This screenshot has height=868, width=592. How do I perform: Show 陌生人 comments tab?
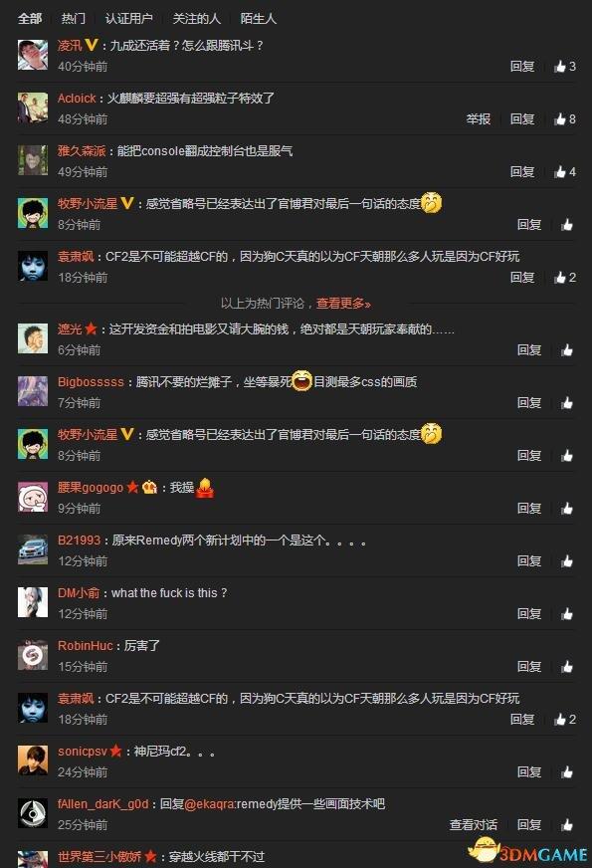coord(258,19)
